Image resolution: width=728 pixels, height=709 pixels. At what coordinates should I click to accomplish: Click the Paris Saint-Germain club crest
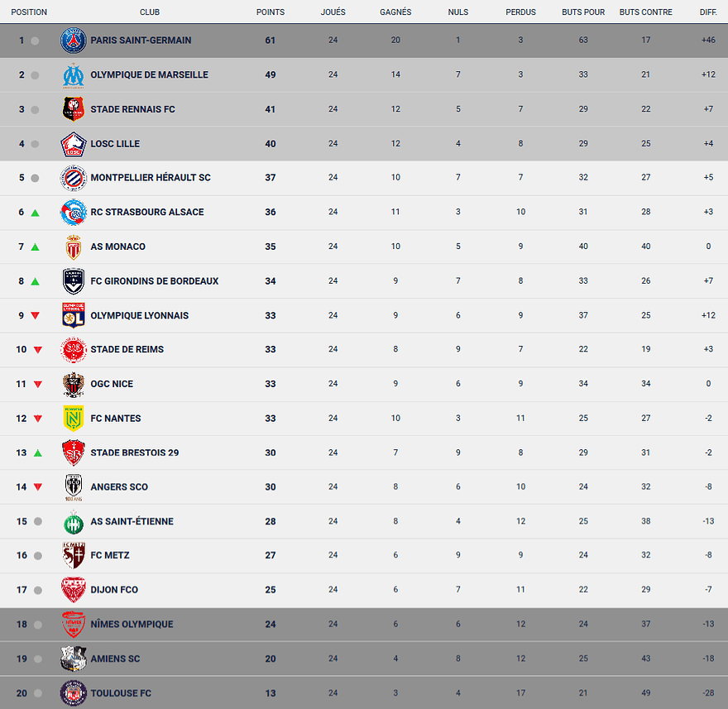point(74,41)
